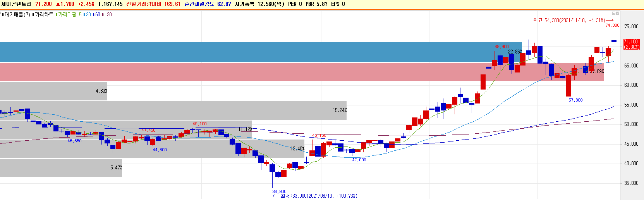This screenshot has height=200, width=644.
Task: Select the 가격차트 legend entry
Action: click(43, 15)
